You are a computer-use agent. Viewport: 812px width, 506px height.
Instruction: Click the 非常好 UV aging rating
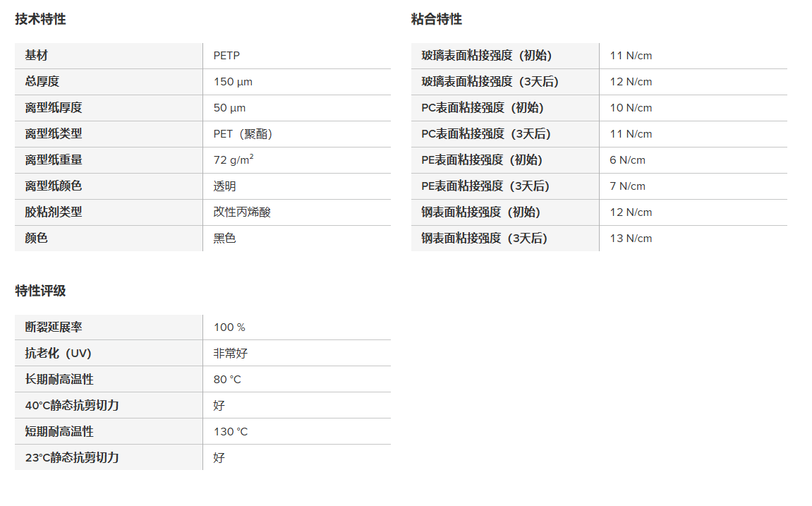(x=231, y=354)
